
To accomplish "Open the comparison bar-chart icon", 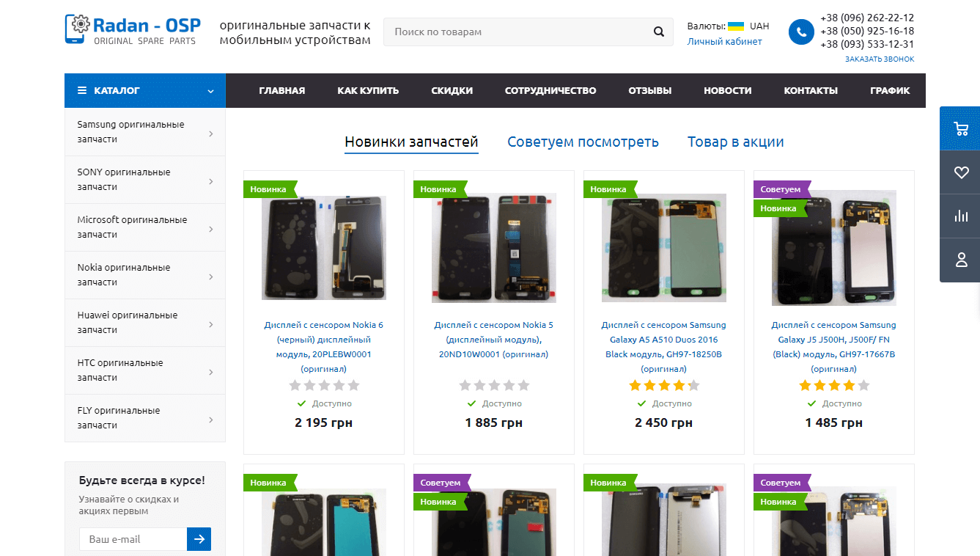I will coord(961,216).
